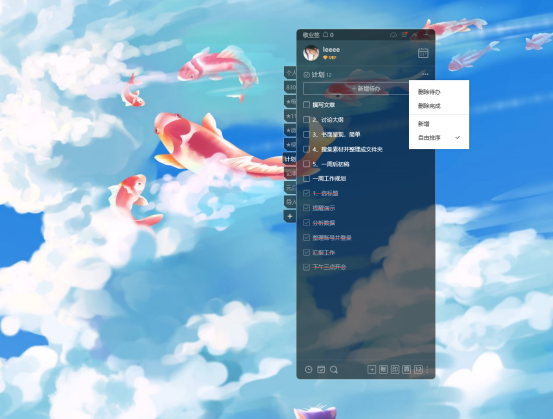Expand vertical dots menu in bottom toolbar
The height and width of the screenshot is (419, 553).
pos(427,369)
